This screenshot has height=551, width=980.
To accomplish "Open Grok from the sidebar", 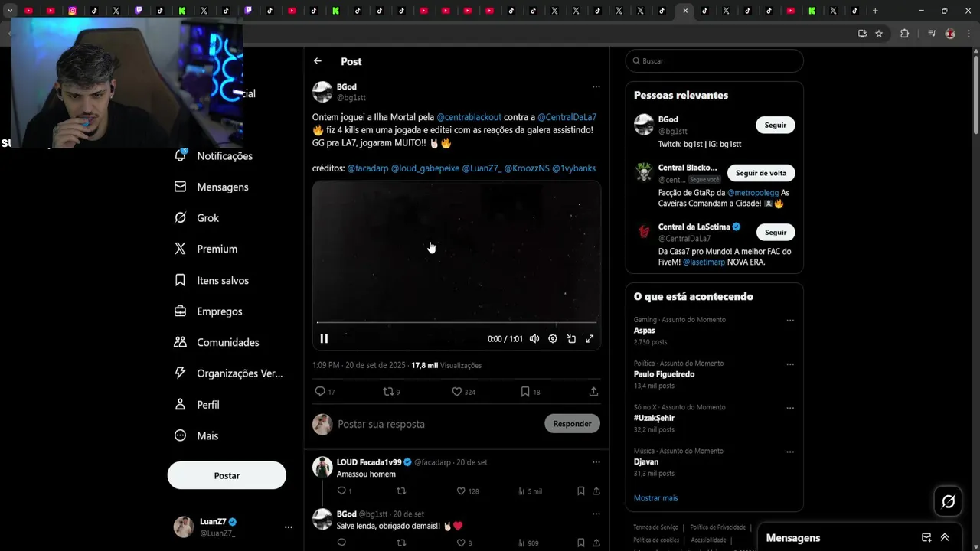I will (x=197, y=218).
